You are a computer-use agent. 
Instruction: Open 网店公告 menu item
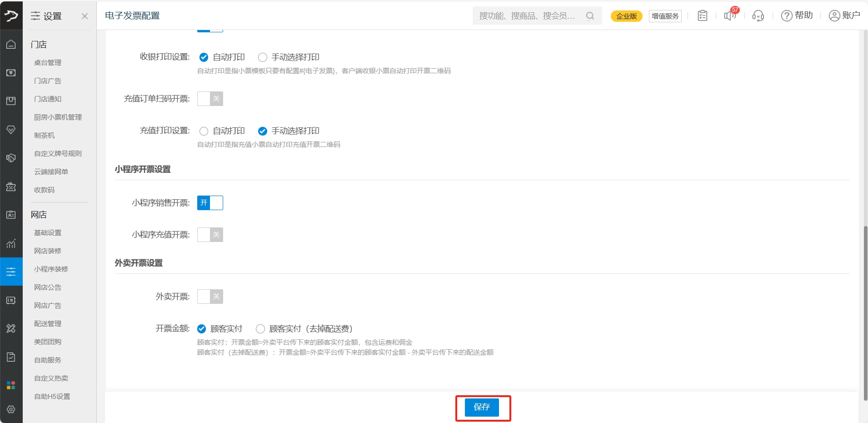click(48, 287)
